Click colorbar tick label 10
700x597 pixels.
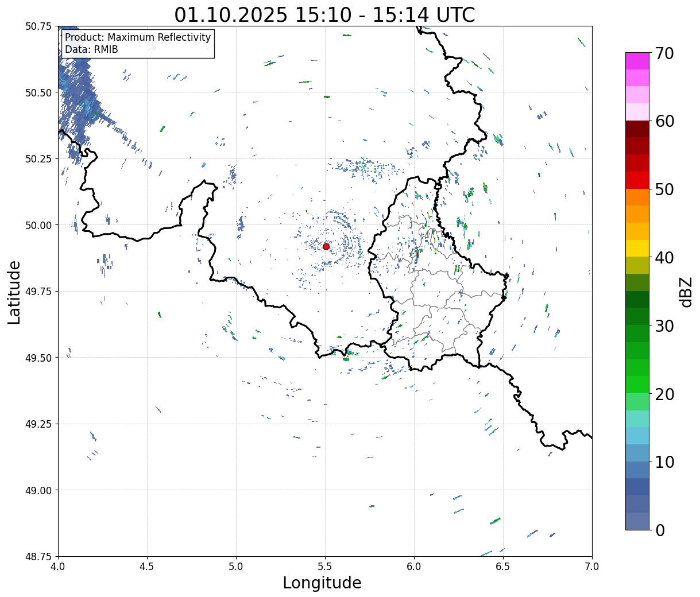(x=664, y=462)
